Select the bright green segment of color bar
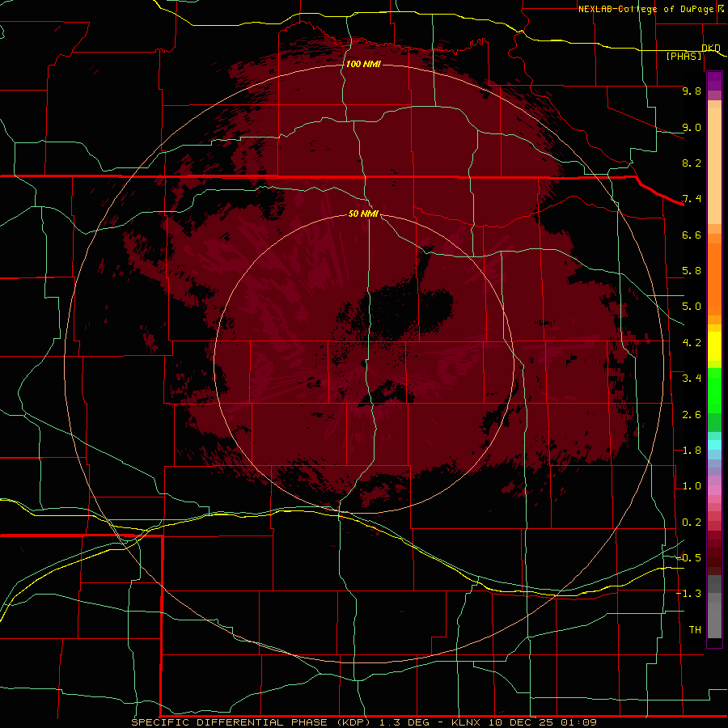Viewport: 728px width, 728px height. pos(714,392)
